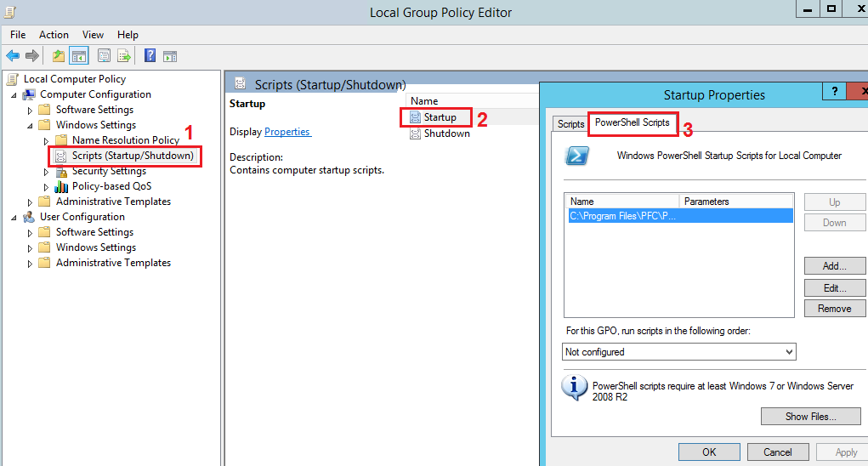Click the Add... button
This screenshot has width=868, height=466.
(834, 266)
